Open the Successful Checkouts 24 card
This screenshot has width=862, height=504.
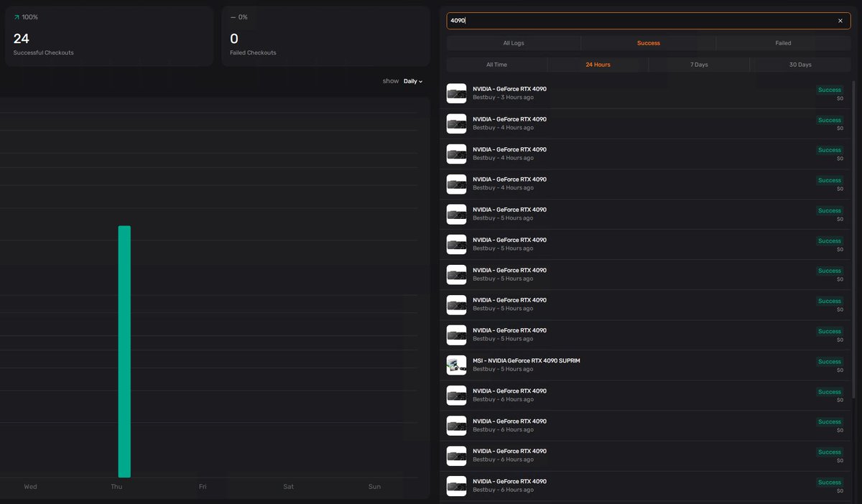pos(109,36)
